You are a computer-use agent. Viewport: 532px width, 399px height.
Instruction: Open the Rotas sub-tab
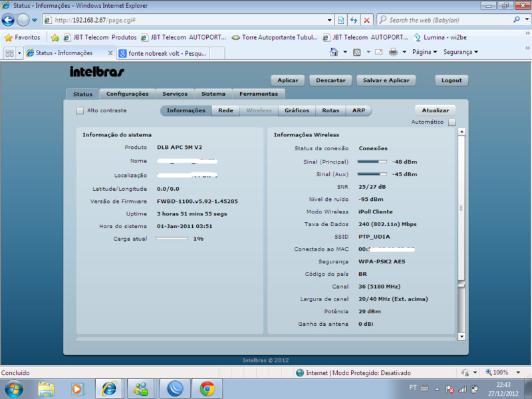tap(331, 110)
